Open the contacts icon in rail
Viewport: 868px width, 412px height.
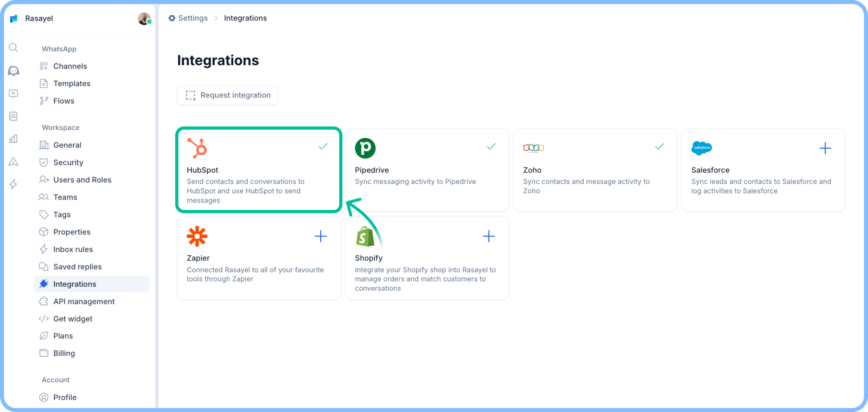[14, 116]
